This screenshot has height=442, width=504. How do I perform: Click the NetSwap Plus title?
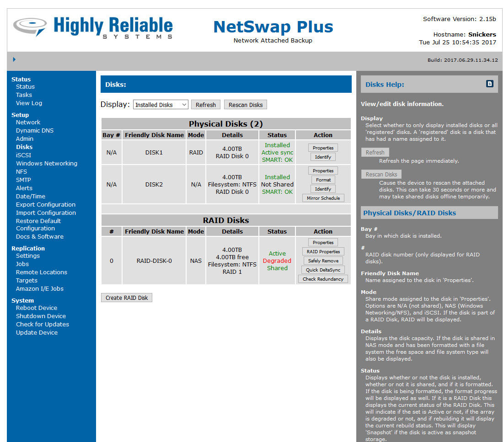273,27
